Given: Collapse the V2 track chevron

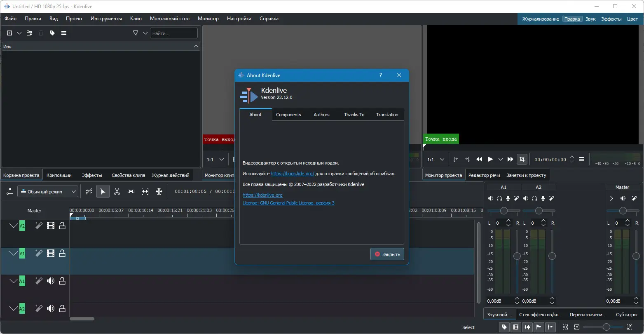Looking at the screenshot, I should [14, 226].
